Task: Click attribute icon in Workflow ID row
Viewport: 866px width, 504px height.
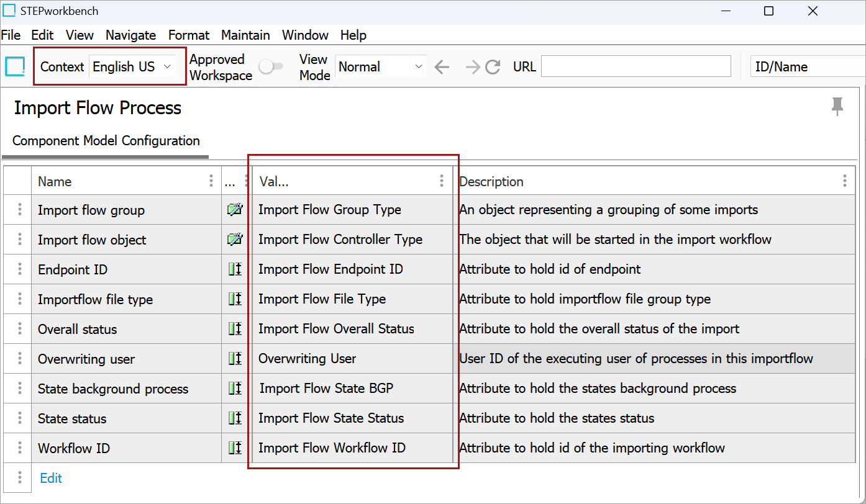Action: coord(235,448)
